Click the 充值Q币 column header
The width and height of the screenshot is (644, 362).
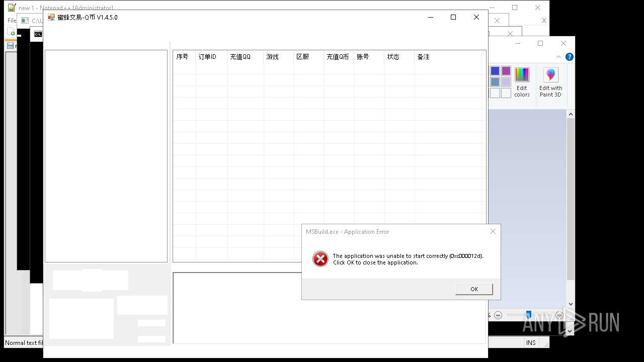pos(339,57)
